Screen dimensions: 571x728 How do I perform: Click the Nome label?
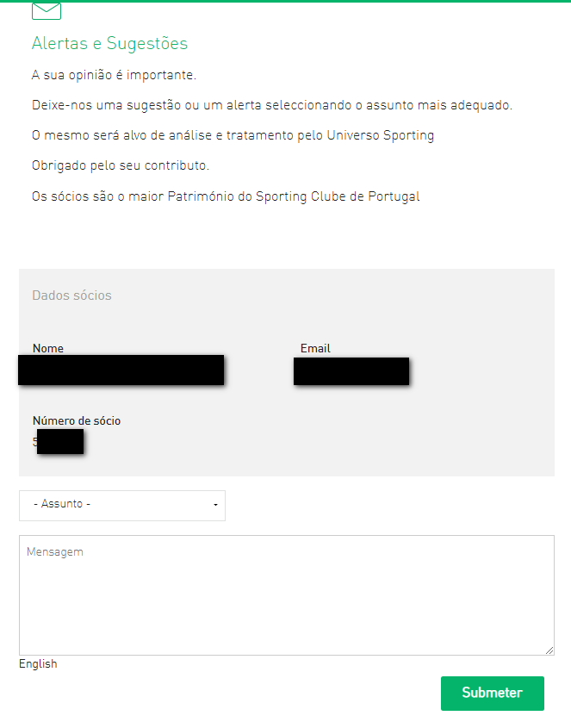[x=48, y=348]
